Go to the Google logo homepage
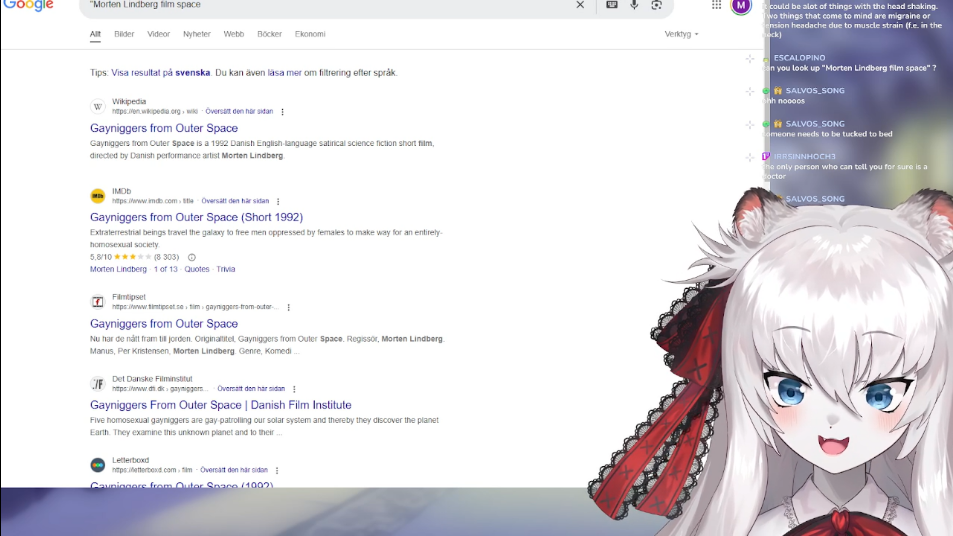 point(29,5)
